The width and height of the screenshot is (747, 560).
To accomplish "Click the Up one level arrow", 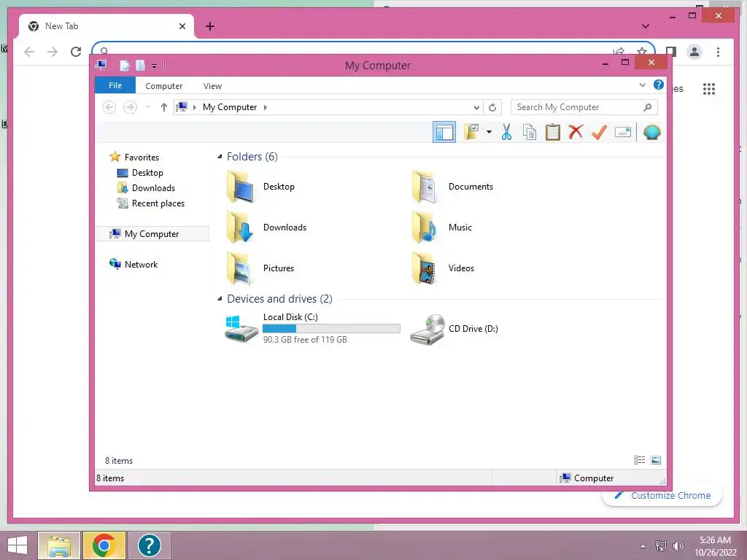I will [x=164, y=107].
